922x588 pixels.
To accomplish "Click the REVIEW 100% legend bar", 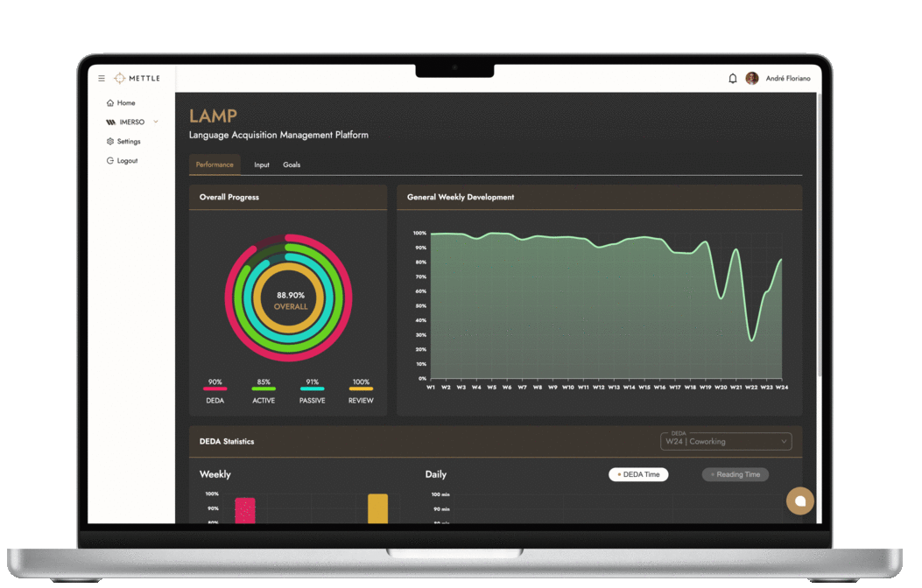I will (361, 388).
